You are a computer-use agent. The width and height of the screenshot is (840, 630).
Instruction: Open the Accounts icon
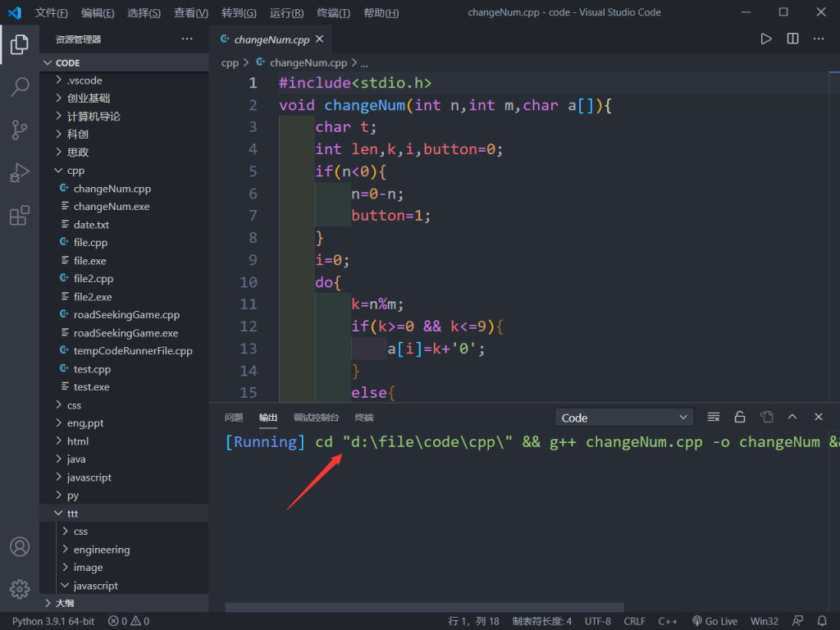[20, 546]
